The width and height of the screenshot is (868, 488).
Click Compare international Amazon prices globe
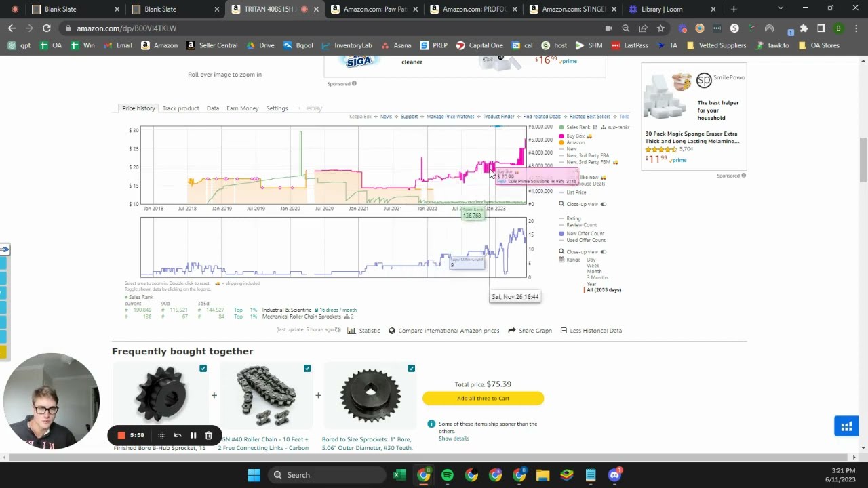tap(392, 331)
